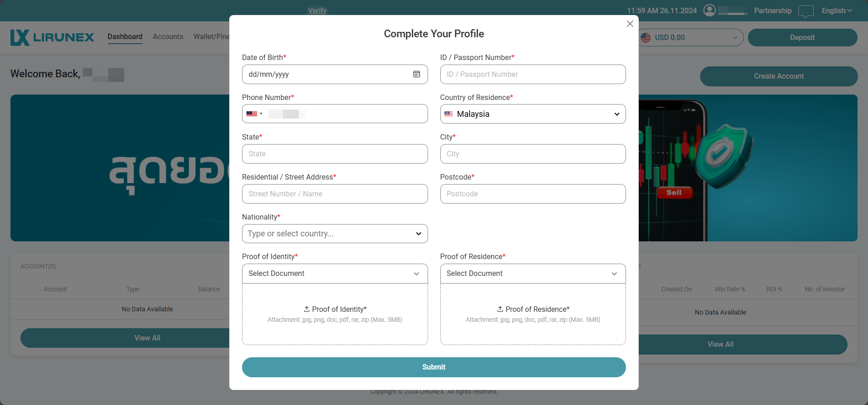The image size is (868, 405).
Task: Expand the Country of Residence dropdown
Action: pos(533,114)
